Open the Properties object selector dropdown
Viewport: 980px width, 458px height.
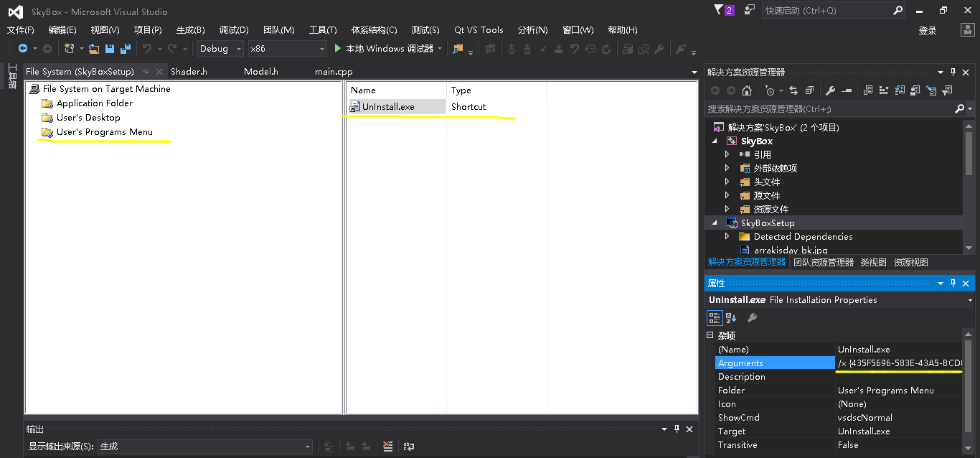click(x=970, y=300)
